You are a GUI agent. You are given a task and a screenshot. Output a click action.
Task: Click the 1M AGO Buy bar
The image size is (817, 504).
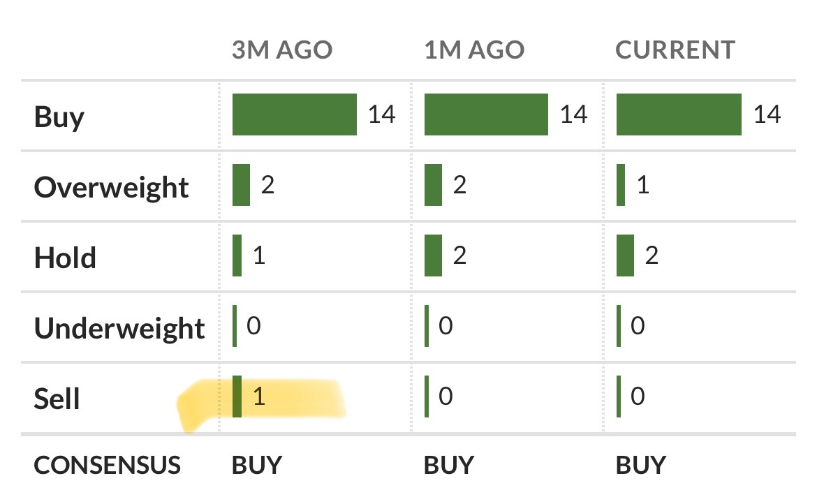coord(486,114)
